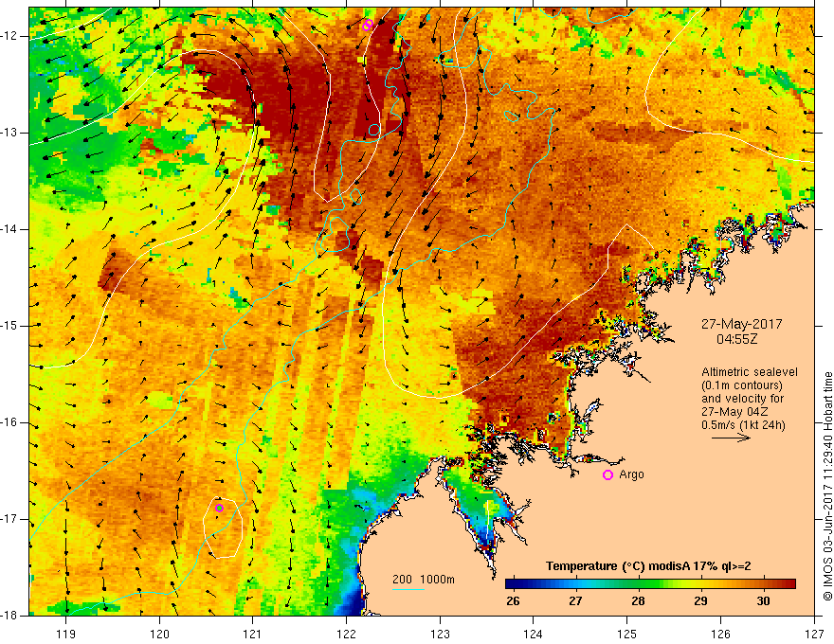Click the longitude label '119'
The image size is (834, 644).
click(x=66, y=634)
